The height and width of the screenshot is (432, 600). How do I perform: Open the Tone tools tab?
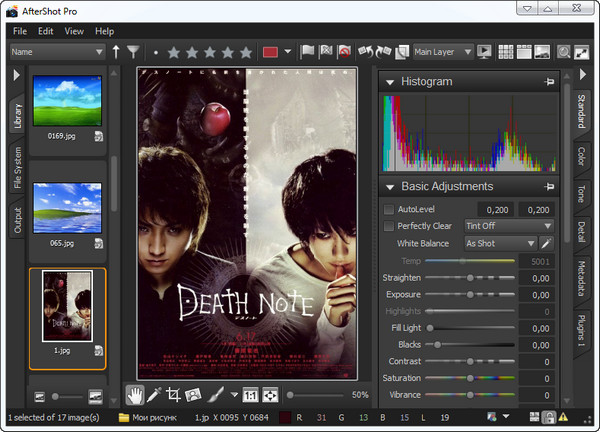[581, 194]
